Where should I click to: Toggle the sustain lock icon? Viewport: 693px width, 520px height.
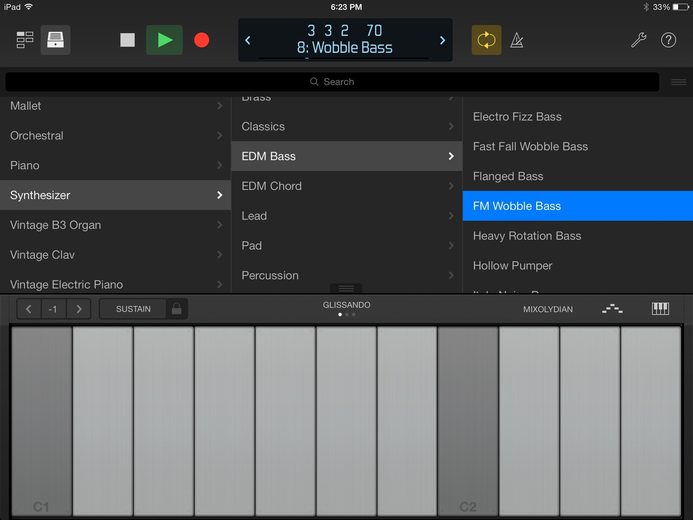tap(176, 309)
